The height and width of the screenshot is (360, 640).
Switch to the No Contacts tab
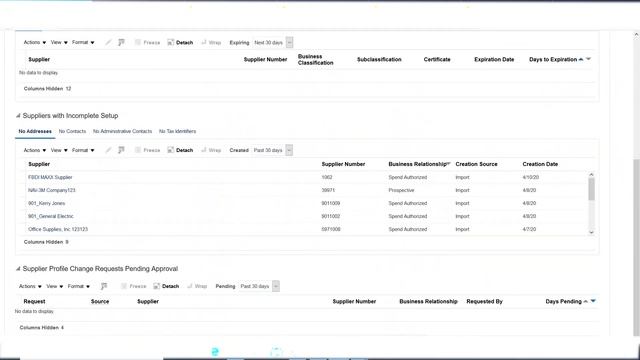(72, 131)
